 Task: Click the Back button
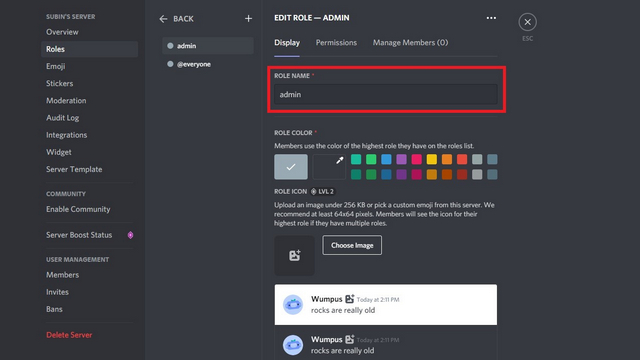pos(176,19)
